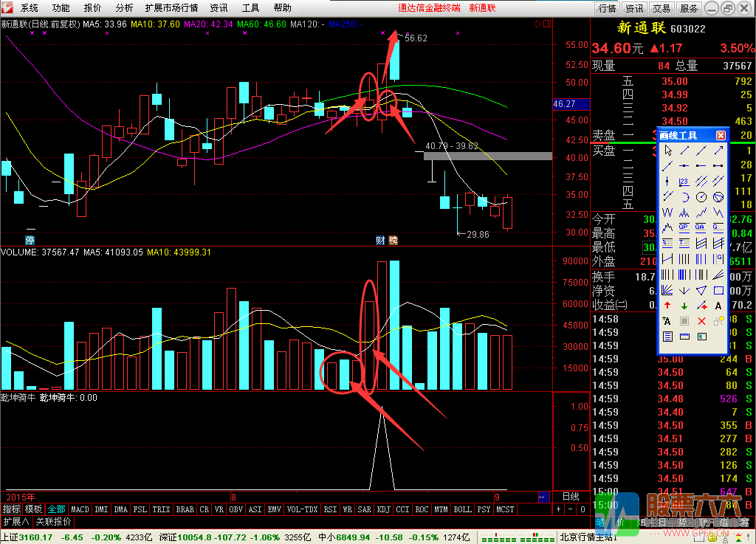Viewport: 756px width, 544px height.
Task: Click the red X delete drawing tool
Action: click(701, 321)
